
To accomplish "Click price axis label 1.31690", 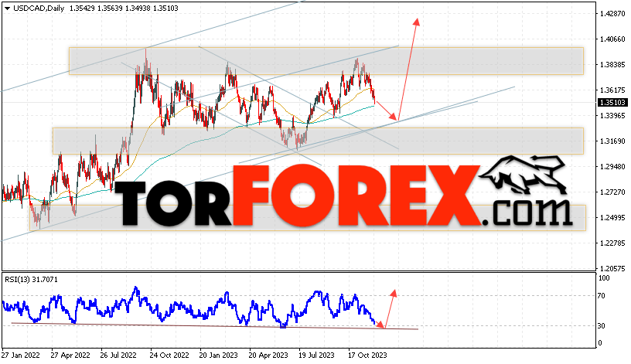I will click(x=612, y=141).
